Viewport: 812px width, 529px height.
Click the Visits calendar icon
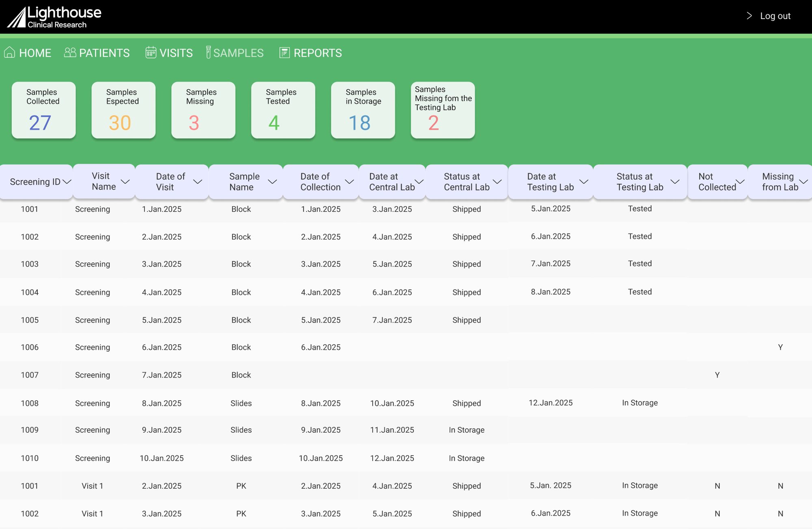pyautogui.click(x=151, y=52)
